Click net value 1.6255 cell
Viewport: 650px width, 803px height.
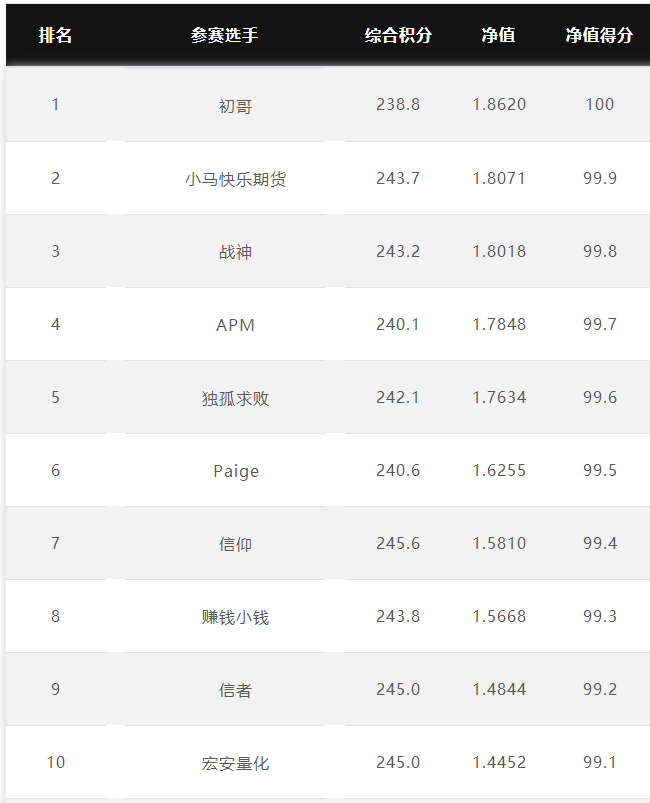pos(499,470)
